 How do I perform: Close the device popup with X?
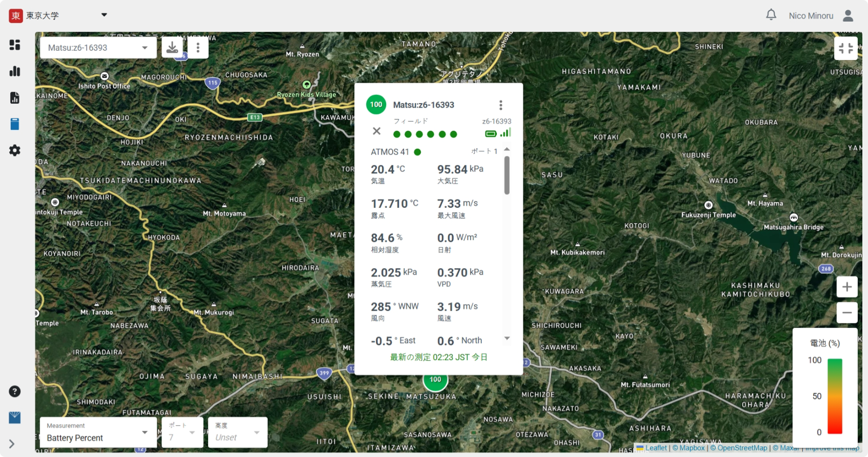(x=376, y=131)
